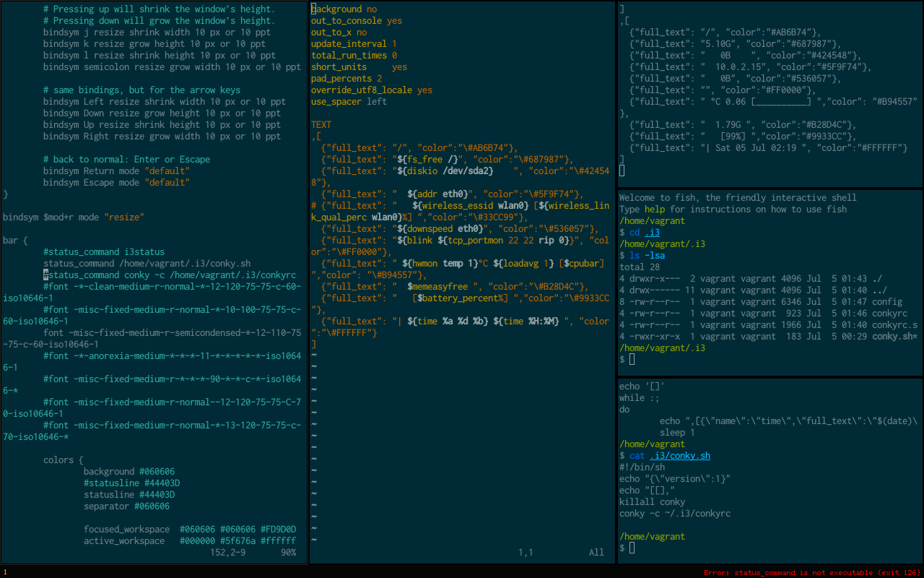The width and height of the screenshot is (924, 578).
Task: Click the fish prompt cursor below ls output
Action: click(632, 359)
